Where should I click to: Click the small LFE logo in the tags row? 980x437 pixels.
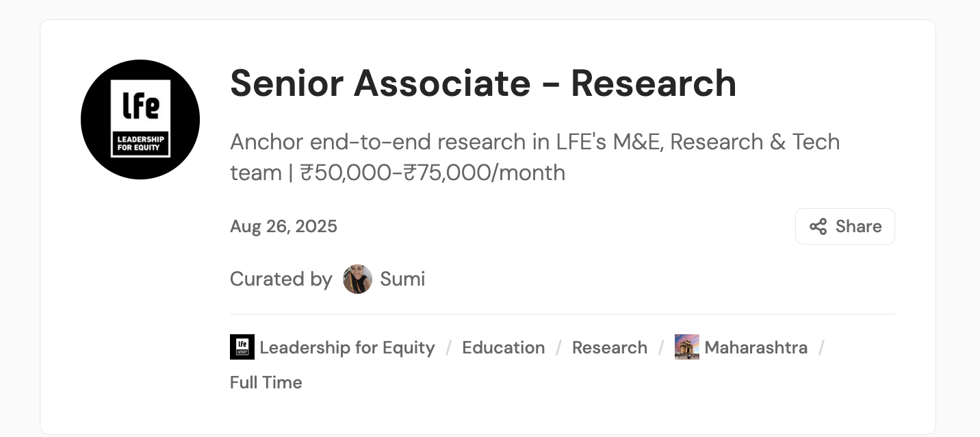(x=242, y=347)
